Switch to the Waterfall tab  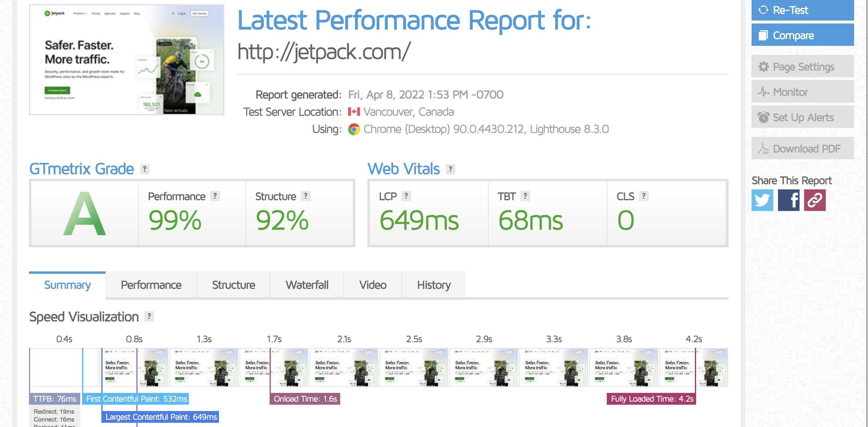coord(307,285)
